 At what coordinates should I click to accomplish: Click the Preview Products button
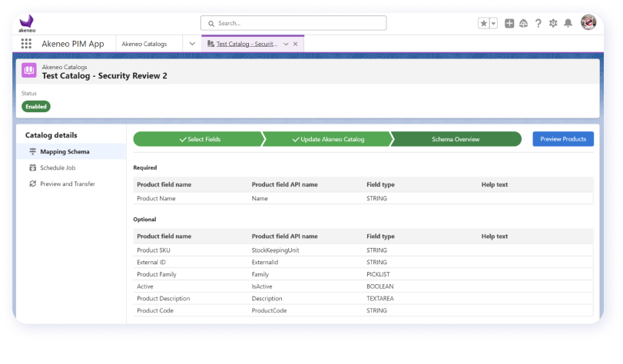562,139
